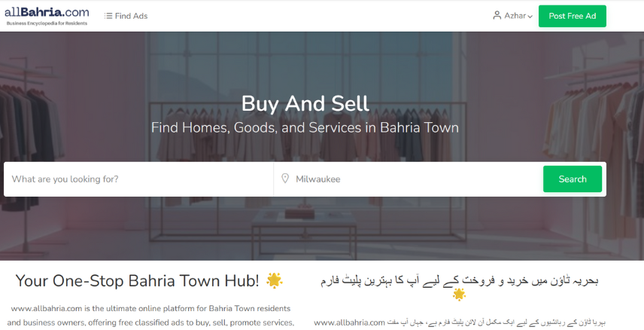
Task: Click the Buy And Sell heading
Action: coord(305,104)
